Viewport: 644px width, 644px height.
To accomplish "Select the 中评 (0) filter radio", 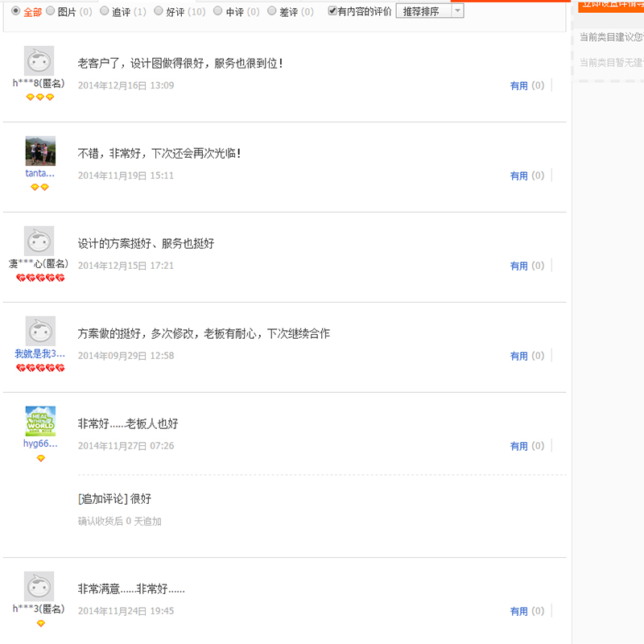I will point(218,10).
